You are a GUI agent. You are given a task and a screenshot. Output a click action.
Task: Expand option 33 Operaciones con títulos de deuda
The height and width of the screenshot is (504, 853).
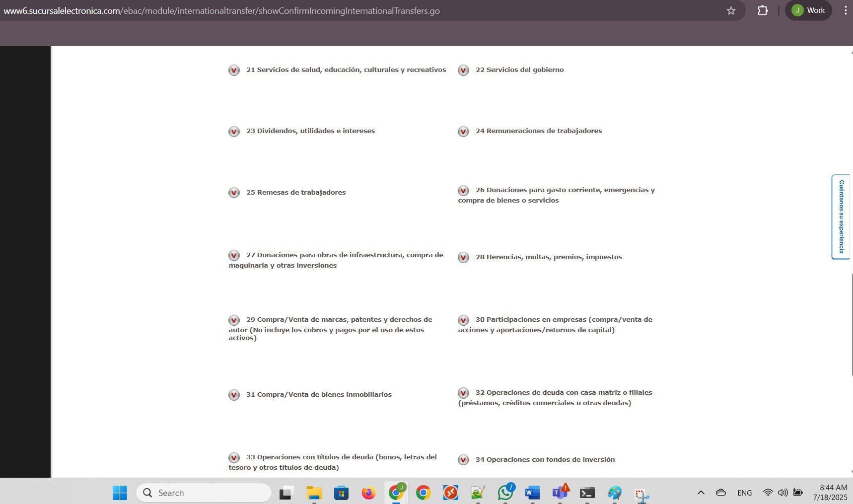234,457
